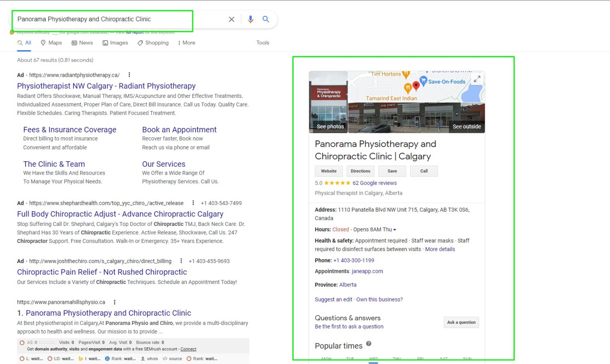
Task: Open janeapp.com appointments link
Action: coord(367,271)
